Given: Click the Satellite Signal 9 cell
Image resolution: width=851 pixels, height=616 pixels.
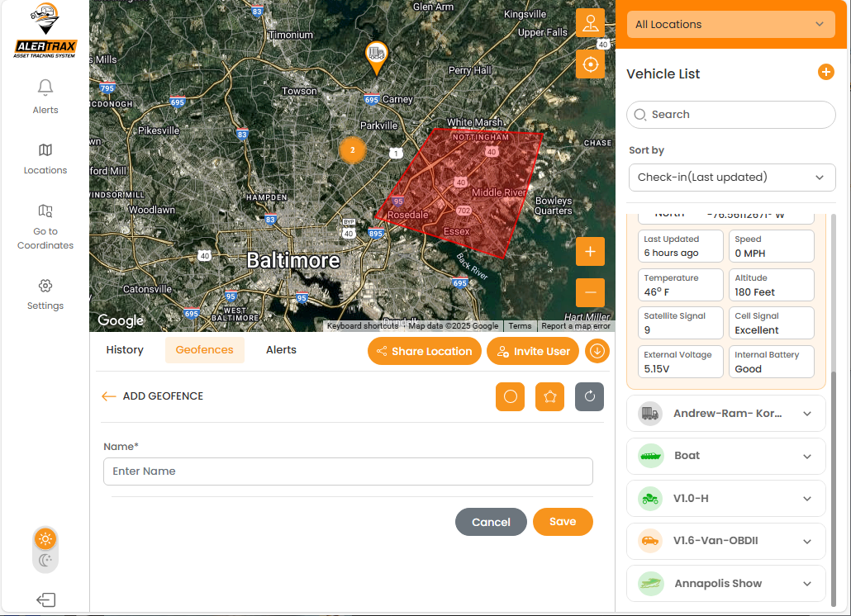Looking at the screenshot, I should [680, 323].
